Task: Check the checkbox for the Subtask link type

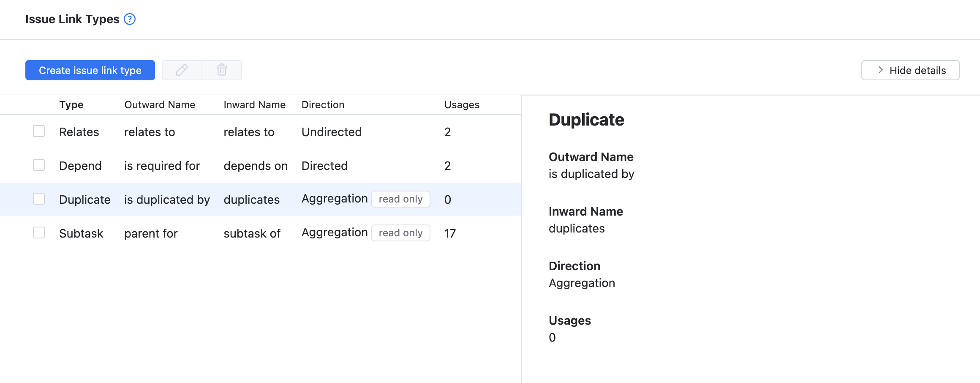Action: tap(38, 233)
